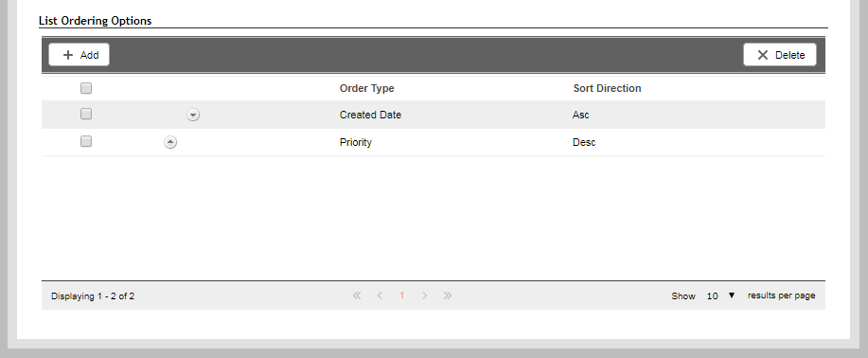
Task: Select the Created Date order type cell
Action: (370, 115)
